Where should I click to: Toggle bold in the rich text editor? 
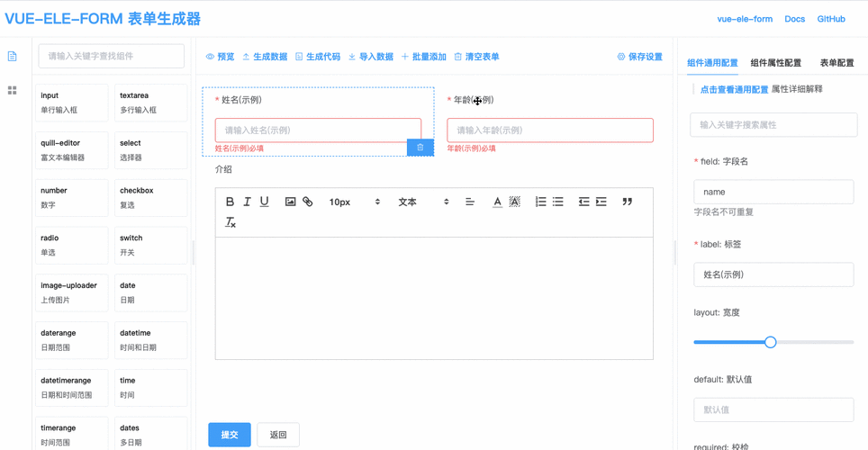coord(230,202)
